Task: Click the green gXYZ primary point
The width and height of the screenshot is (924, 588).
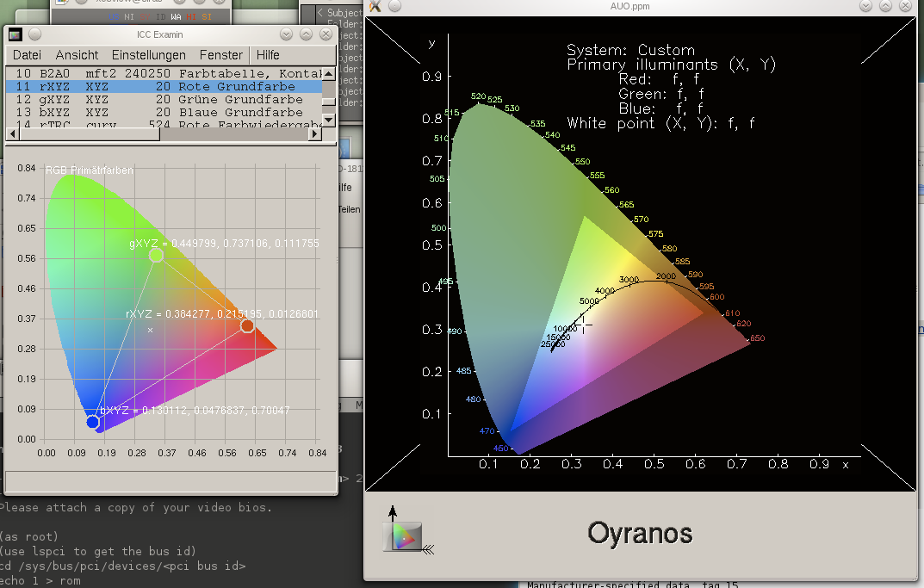Action: tap(156, 256)
